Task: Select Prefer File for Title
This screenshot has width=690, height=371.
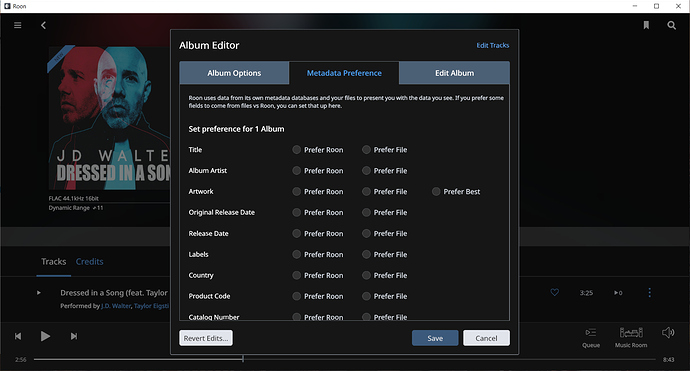Action: [366, 150]
